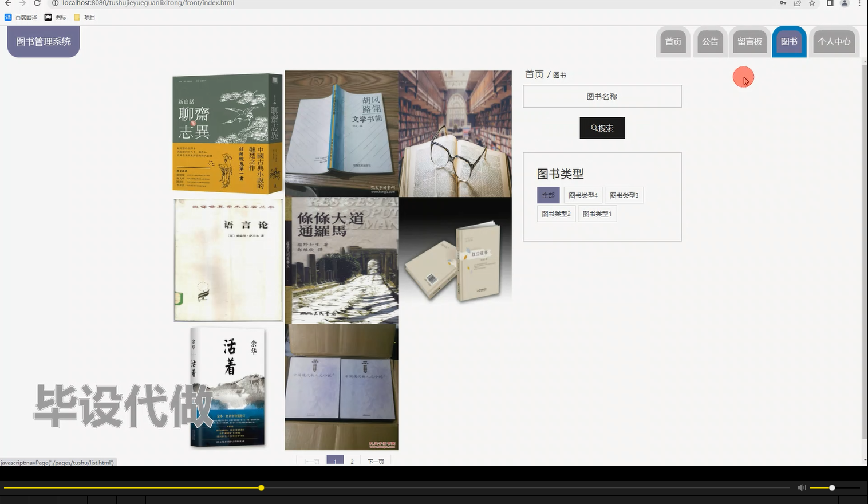Go to the 首页 tab
The height and width of the screenshot is (504, 868).
pyautogui.click(x=673, y=42)
